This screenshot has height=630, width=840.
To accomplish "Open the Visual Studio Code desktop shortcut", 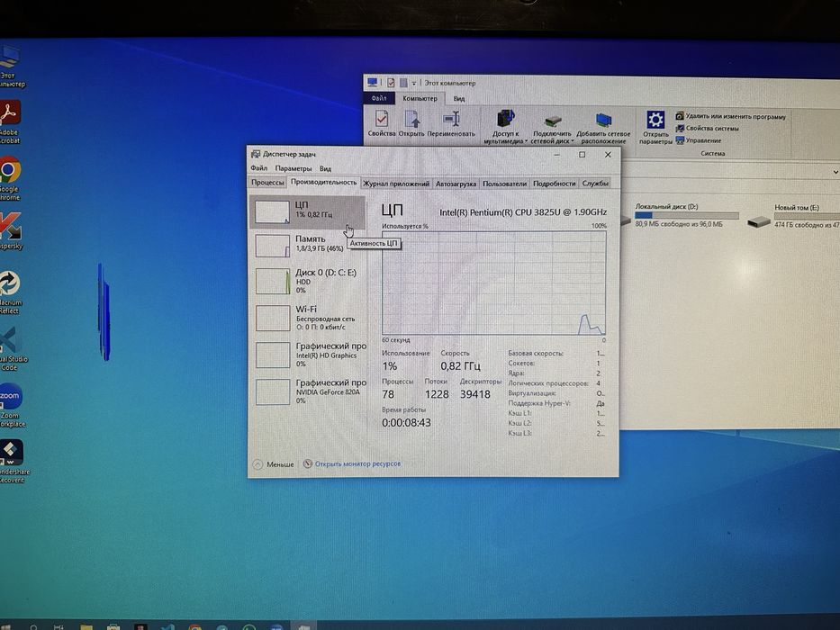I will 12,349.
